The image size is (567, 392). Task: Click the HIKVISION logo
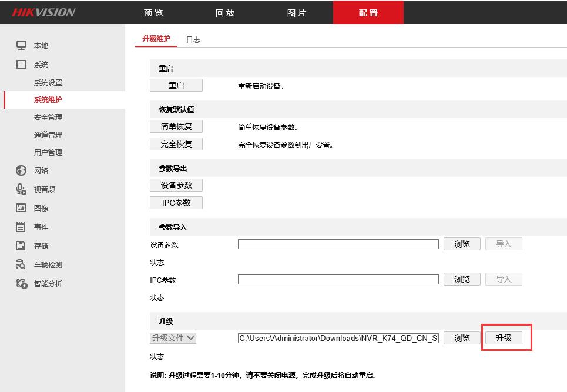coord(42,12)
